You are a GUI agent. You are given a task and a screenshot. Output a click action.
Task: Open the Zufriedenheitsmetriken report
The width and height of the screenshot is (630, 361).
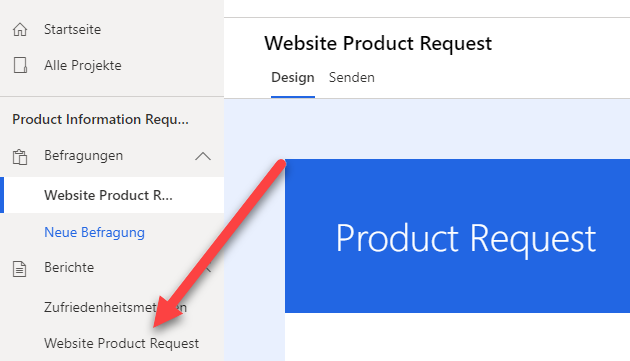(115, 307)
